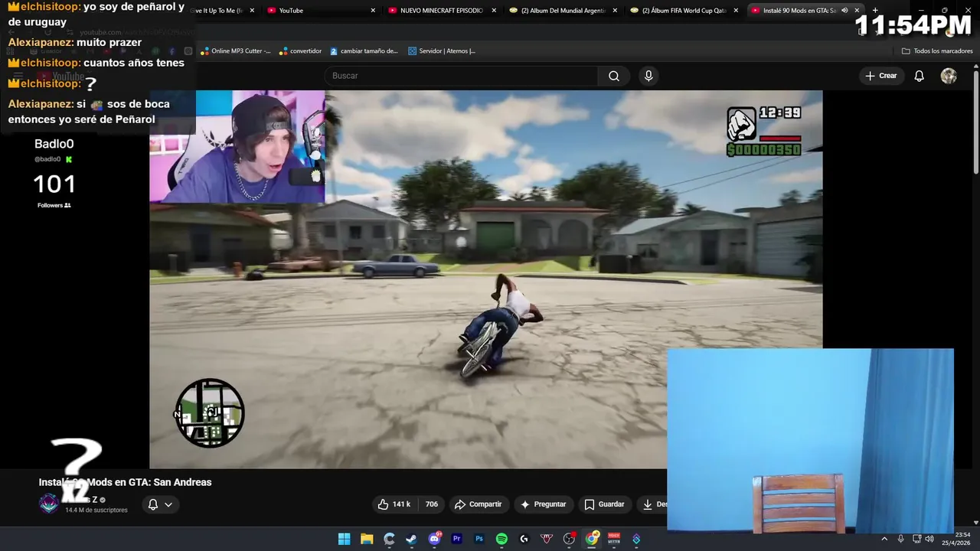Click the YouTube search magnifier button

pyautogui.click(x=613, y=76)
